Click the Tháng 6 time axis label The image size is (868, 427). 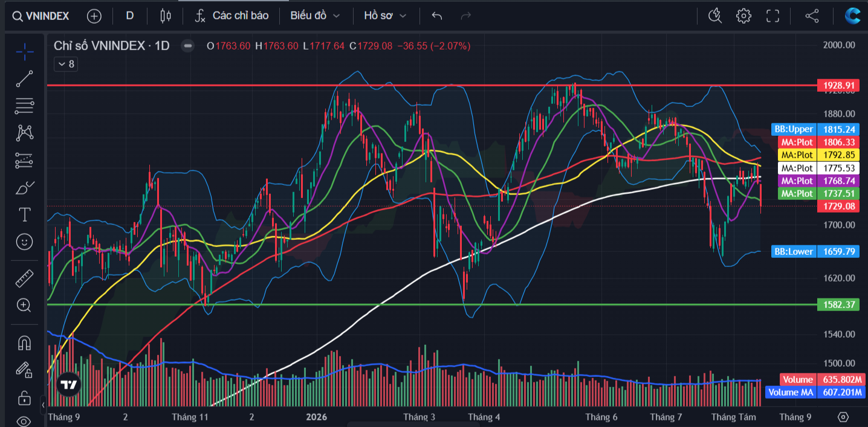coord(601,417)
